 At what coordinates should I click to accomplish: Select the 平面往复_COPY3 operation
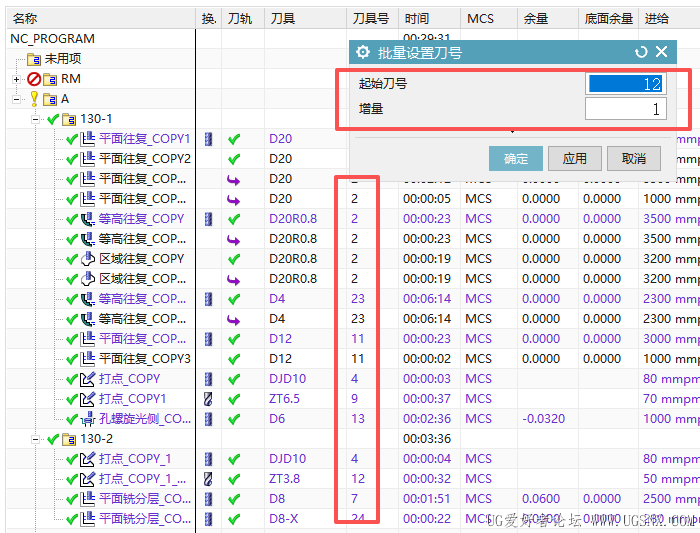click(x=145, y=359)
